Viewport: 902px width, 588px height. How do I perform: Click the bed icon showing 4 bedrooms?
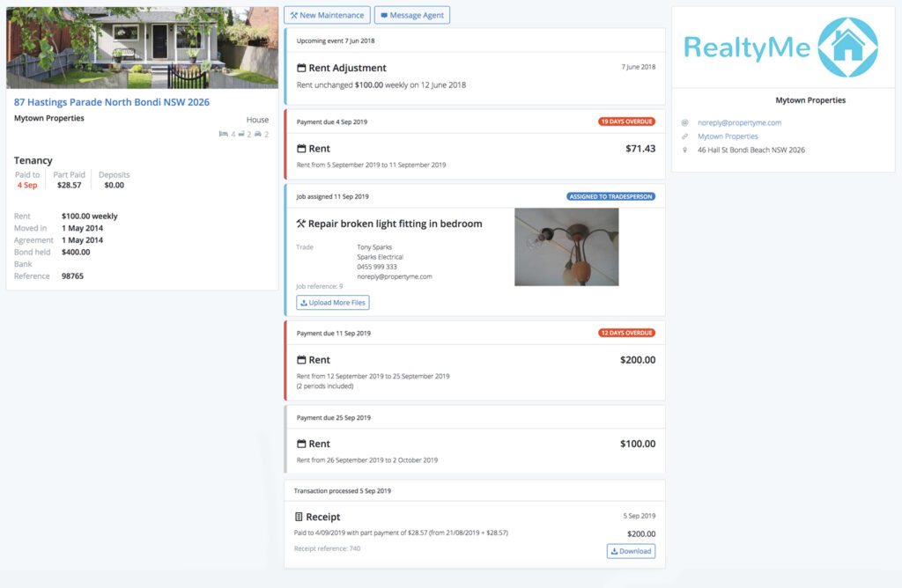tap(224, 134)
